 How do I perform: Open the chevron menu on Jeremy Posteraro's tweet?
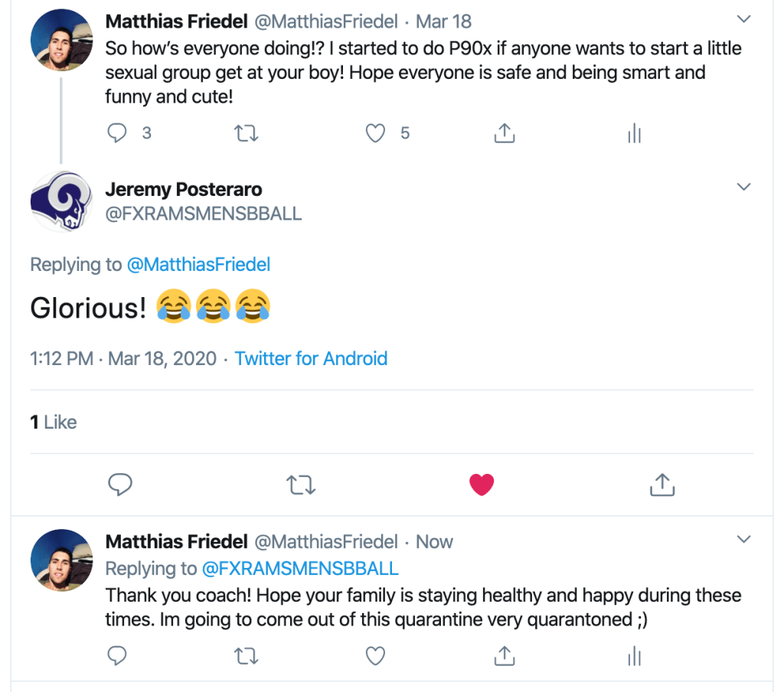pyautogui.click(x=743, y=188)
